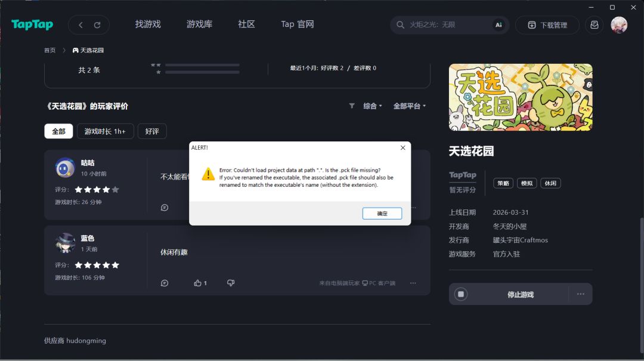This screenshot has width=644, height=361.
Task: Click the filter funnel icon
Action: 352,106
